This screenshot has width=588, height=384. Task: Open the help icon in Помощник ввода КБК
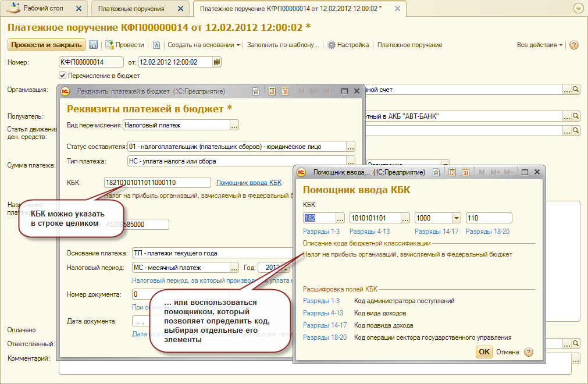point(529,352)
